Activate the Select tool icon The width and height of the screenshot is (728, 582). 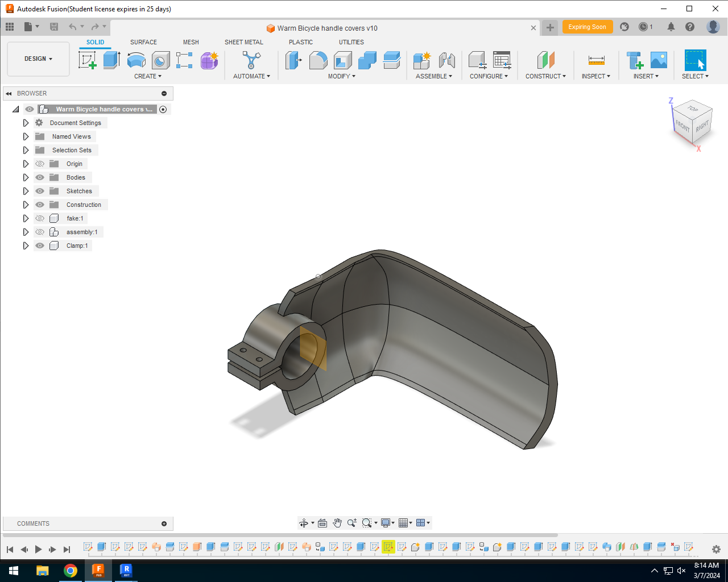tap(695, 60)
